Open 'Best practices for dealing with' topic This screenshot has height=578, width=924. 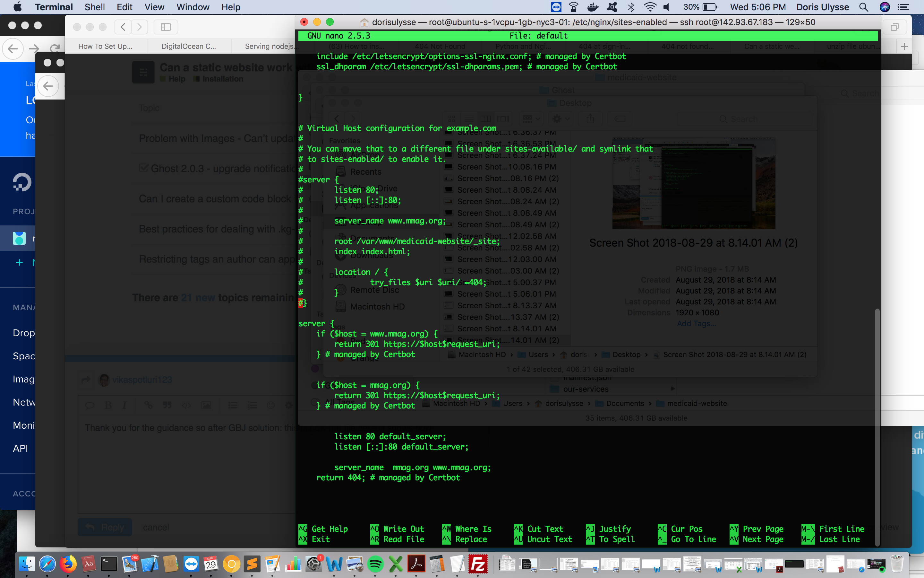coord(217,229)
